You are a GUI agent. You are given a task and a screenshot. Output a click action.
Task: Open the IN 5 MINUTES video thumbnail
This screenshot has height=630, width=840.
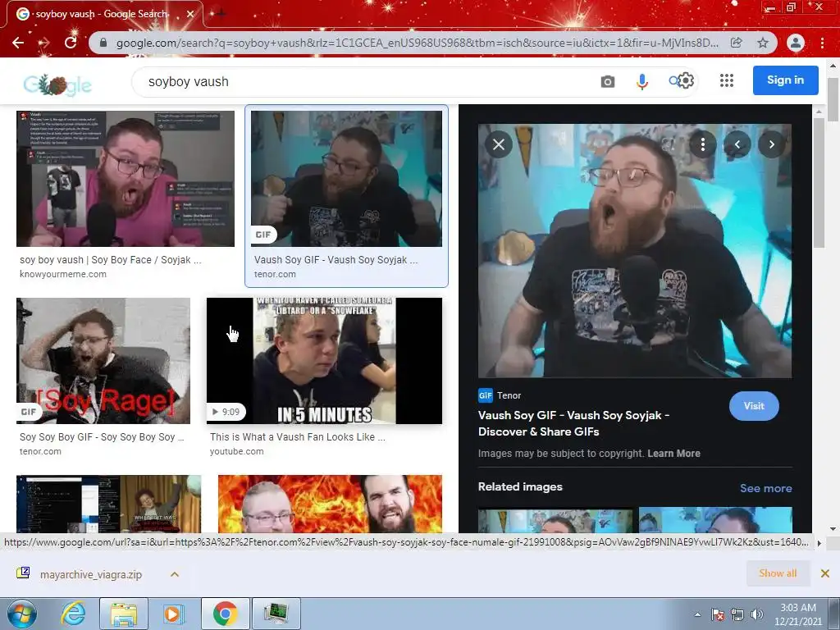tap(324, 361)
